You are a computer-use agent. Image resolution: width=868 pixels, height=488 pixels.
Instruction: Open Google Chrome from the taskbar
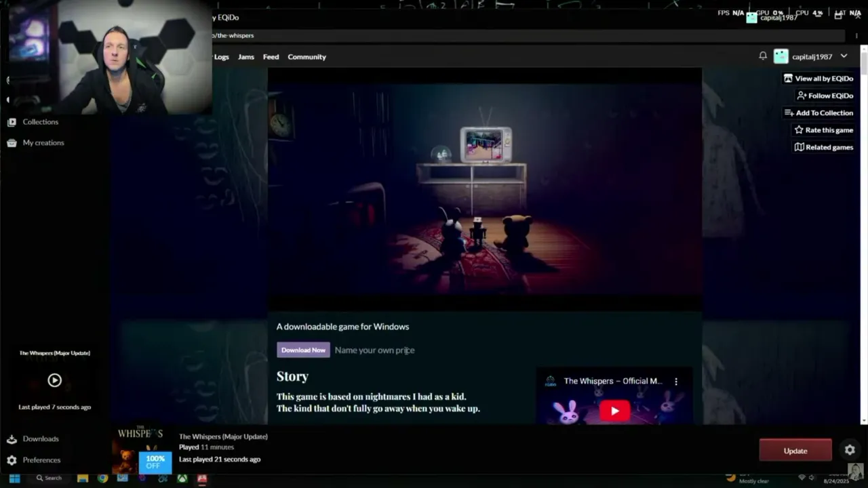click(102, 479)
